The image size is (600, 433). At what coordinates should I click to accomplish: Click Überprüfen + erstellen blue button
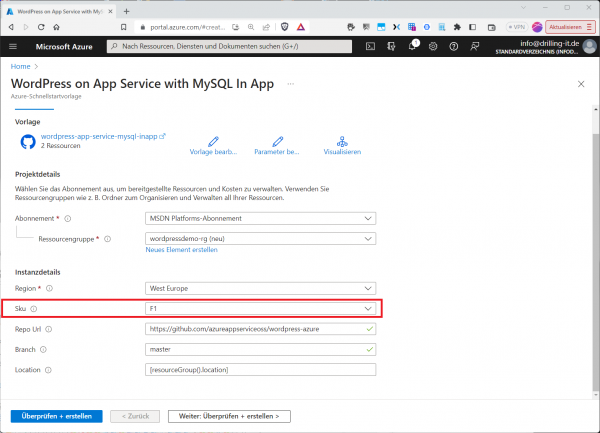57,416
